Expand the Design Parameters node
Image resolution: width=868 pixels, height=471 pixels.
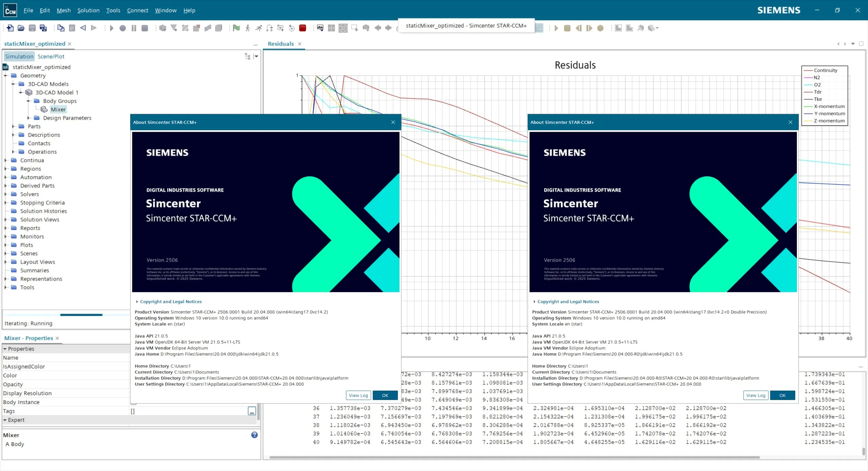tap(28, 118)
